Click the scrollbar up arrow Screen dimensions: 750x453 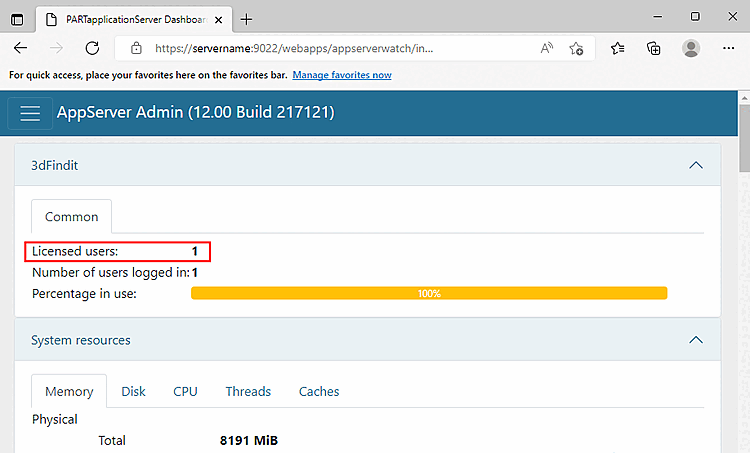point(745,98)
